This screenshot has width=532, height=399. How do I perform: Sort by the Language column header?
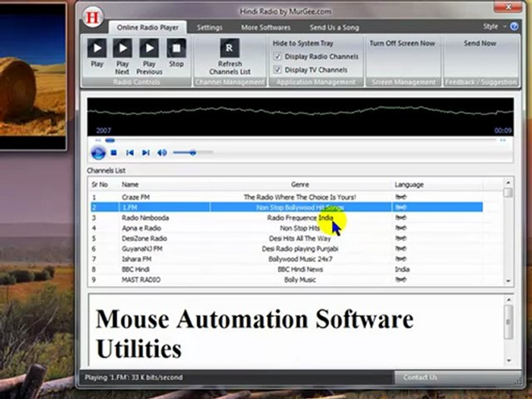[409, 184]
